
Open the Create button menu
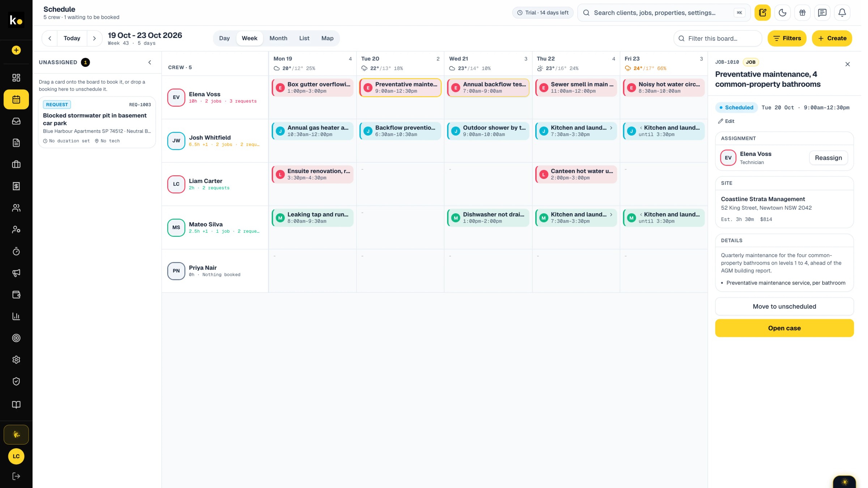pos(832,38)
